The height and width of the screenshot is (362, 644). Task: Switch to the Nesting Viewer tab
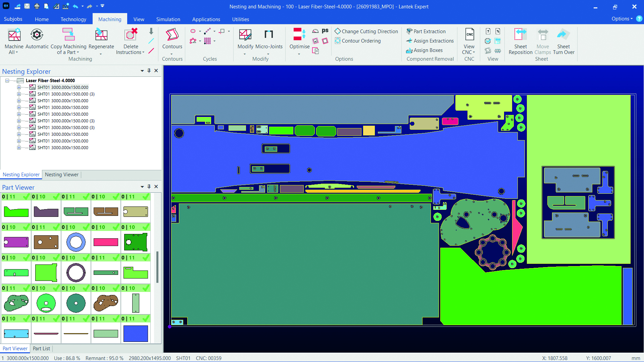(62, 175)
